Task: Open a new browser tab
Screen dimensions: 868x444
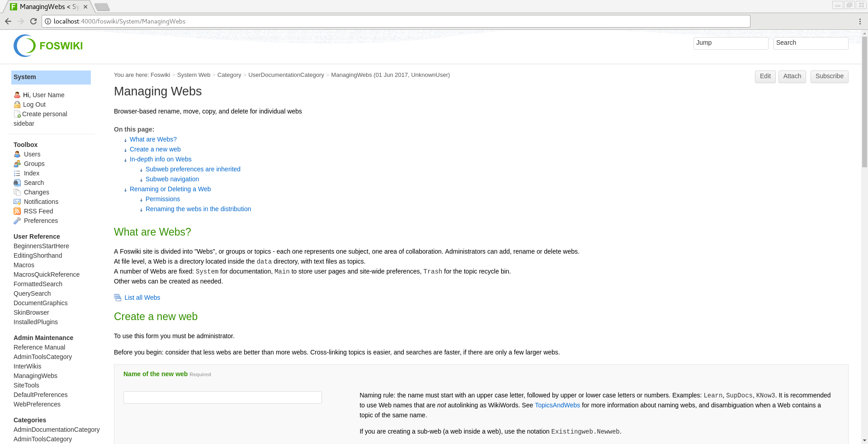Action: [x=102, y=7]
